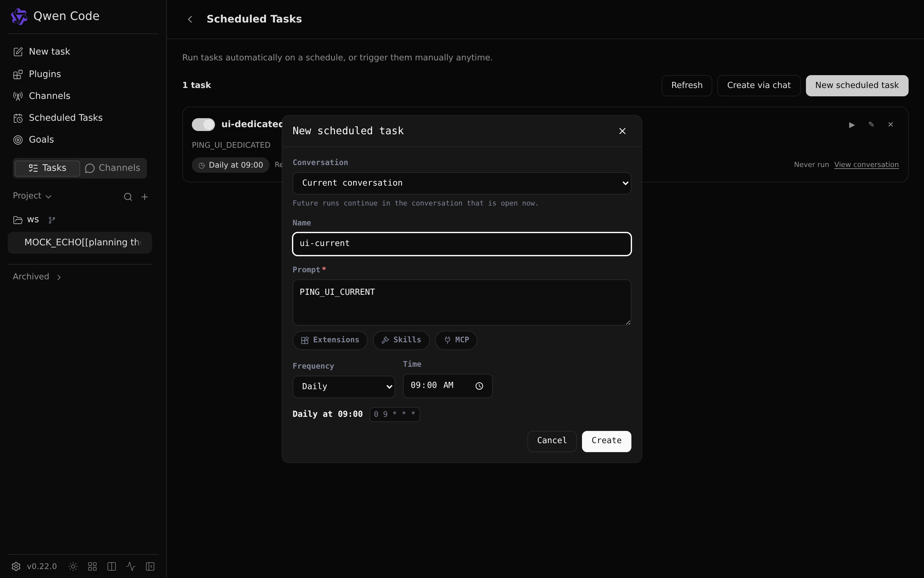This screenshot has width=924, height=578.
Task: Click the Time field showing 09:00 AM
Action: [448, 386]
